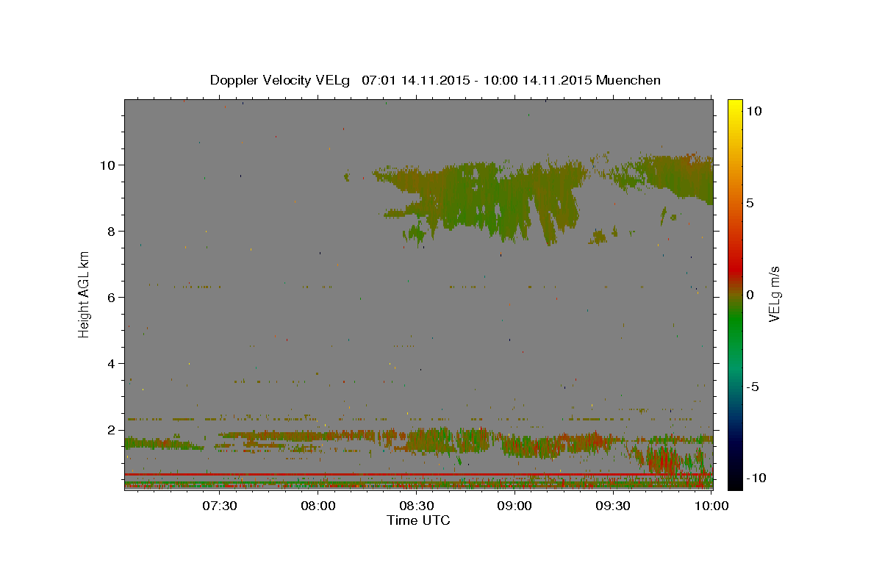Click the 09:30 time tick label
Screen dimensions: 882x588
pos(613,506)
